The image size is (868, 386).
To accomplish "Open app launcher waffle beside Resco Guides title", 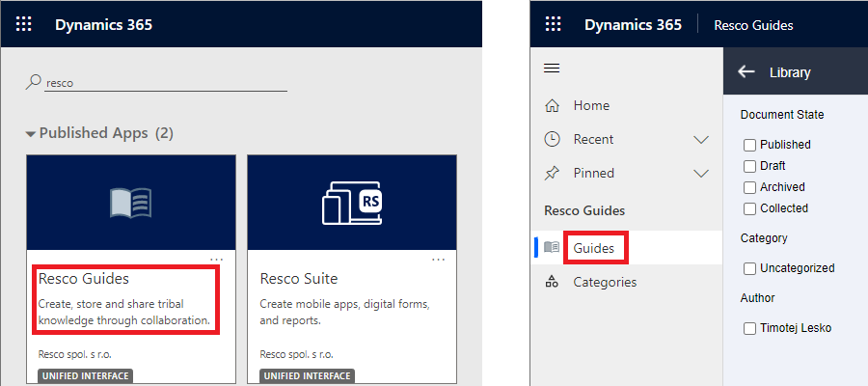I will click(553, 24).
